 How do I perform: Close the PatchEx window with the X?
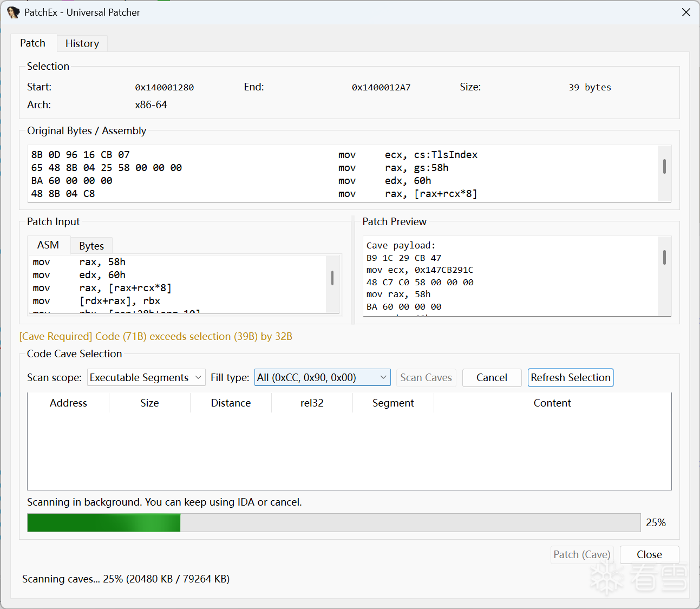686,12
